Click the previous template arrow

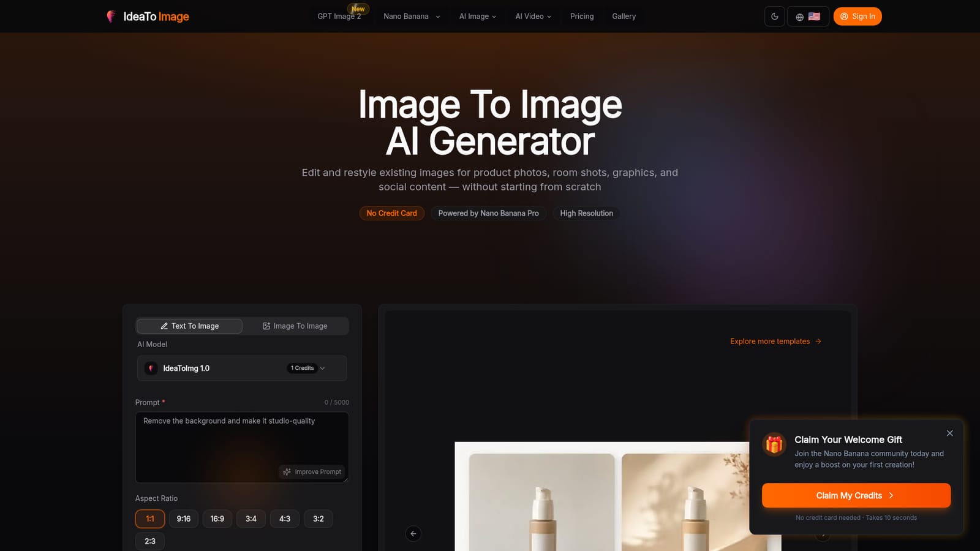(x=413, y=534)
